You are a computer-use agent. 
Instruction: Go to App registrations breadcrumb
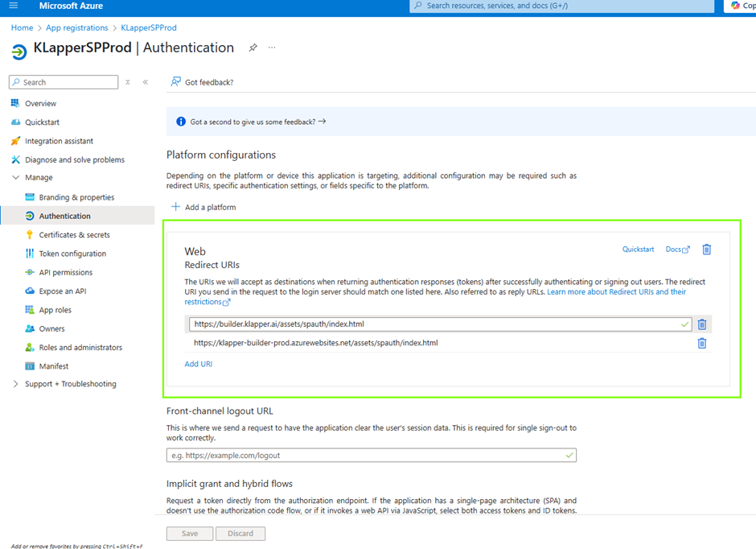77,27
